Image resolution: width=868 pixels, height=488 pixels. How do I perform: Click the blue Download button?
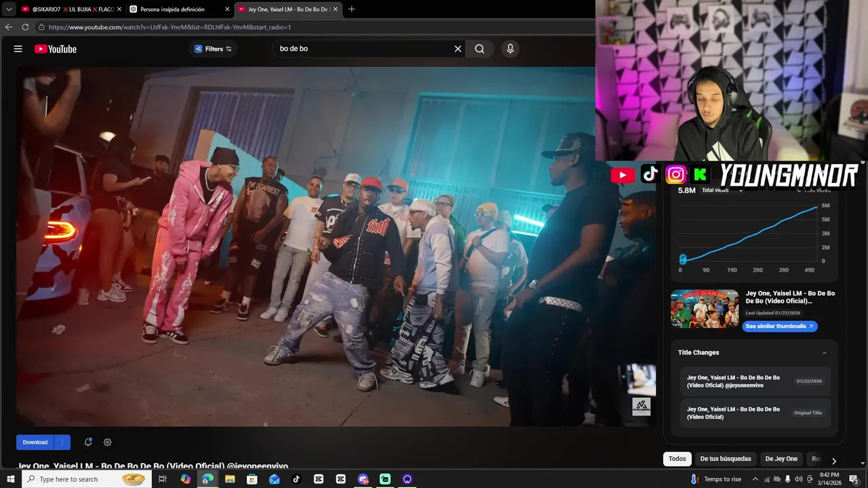tap(35, 443)
